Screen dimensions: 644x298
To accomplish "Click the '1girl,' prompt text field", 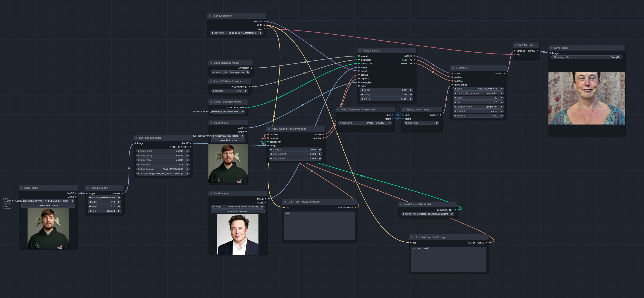I will click(x=319, y=225).
